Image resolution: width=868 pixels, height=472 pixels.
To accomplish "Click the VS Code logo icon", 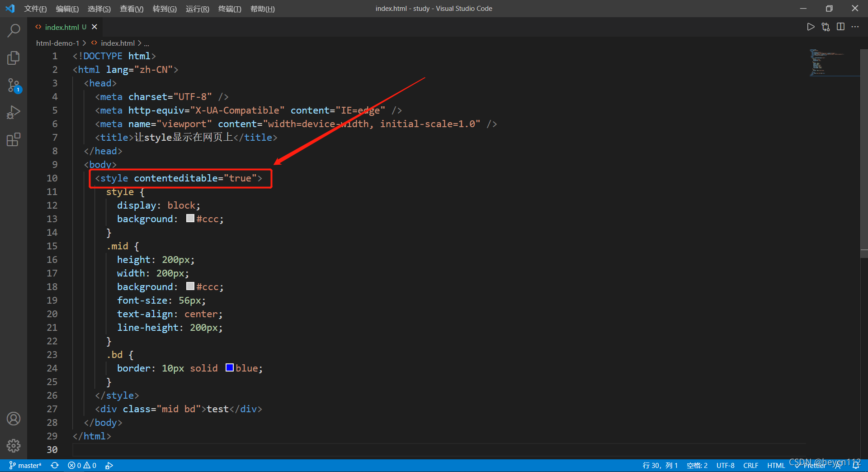I will coord(10,9).
